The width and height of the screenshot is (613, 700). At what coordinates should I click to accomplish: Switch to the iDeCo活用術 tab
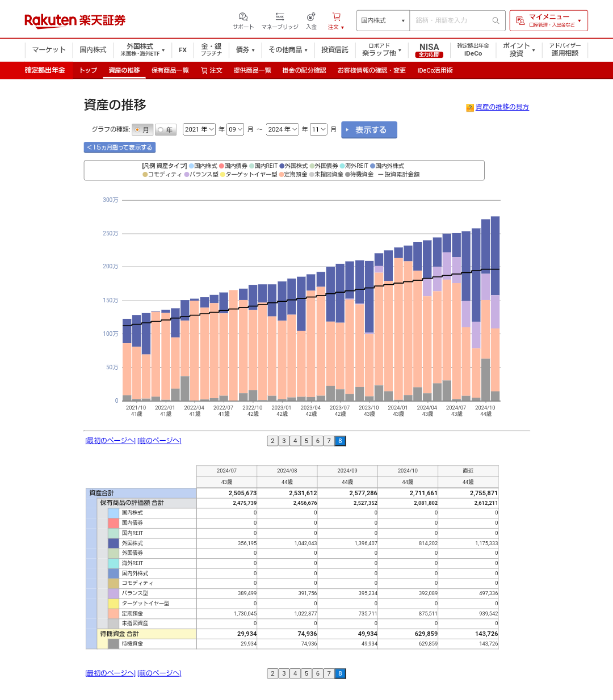(x=435, y=70)
